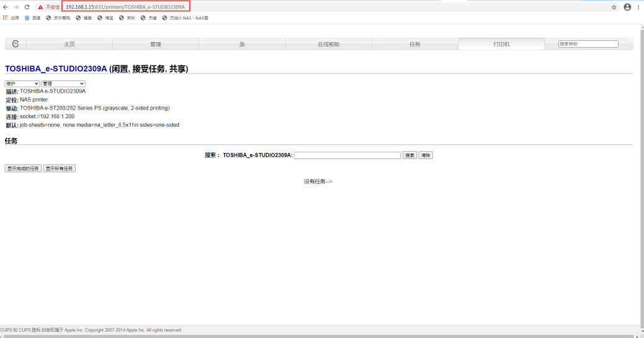Screen dimensions: 644x338
Task: Go to the 在线帮助 tab
Action: point(329,44)
